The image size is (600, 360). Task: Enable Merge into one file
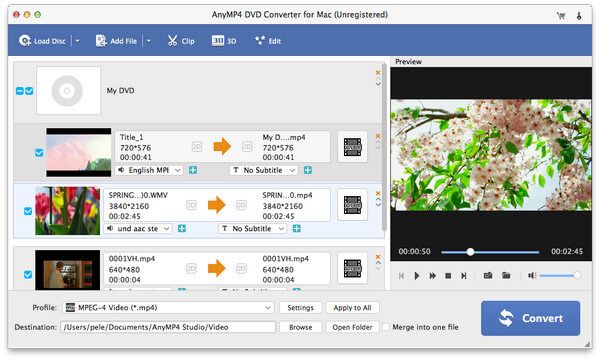386,327
